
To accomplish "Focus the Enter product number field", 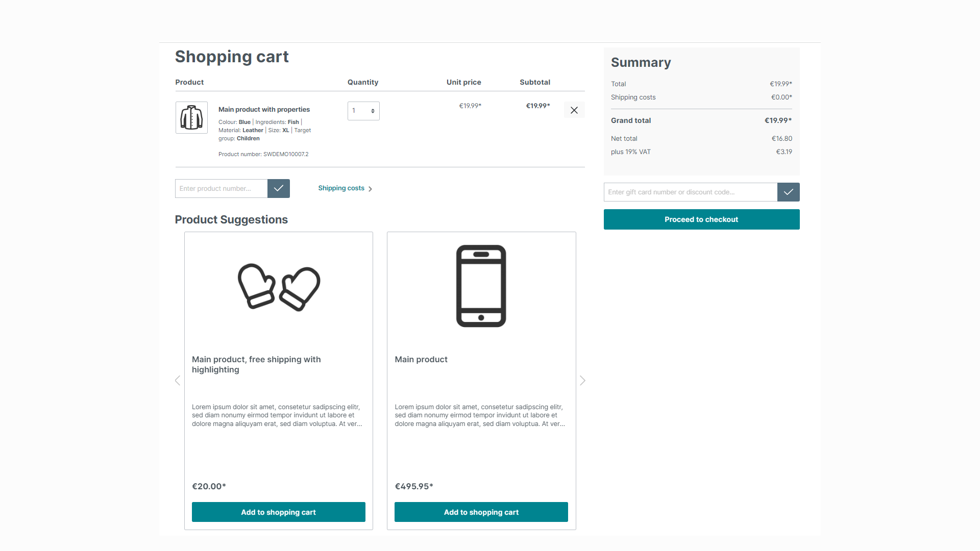I will pyautogui.click(x=221, y=188).
